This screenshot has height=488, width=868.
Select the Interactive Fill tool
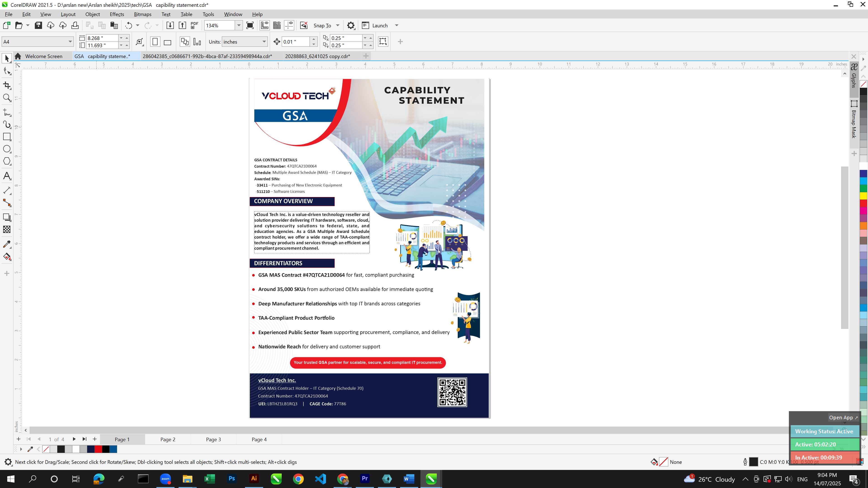tap(7, 257)
